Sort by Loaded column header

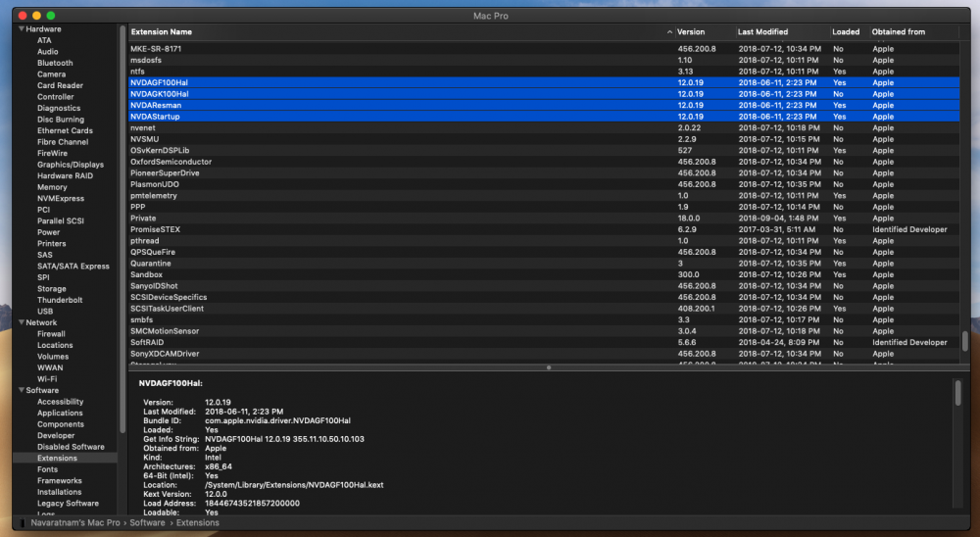846,32
